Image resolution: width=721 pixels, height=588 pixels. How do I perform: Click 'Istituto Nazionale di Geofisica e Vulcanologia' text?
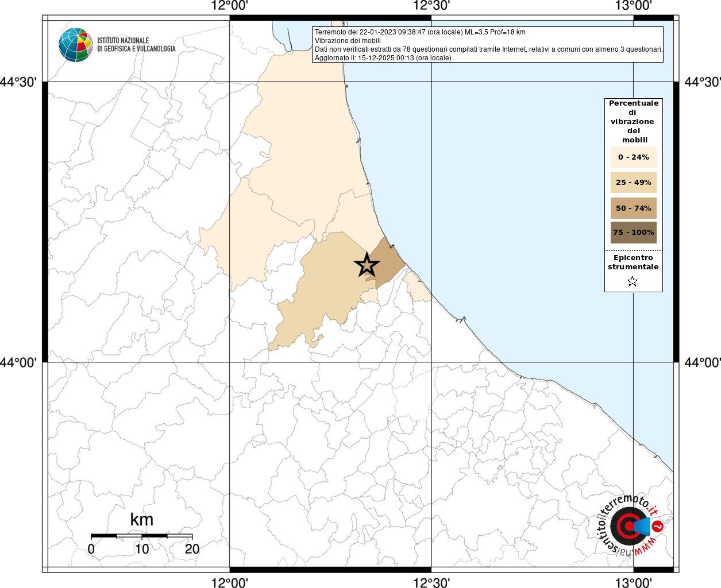tap(136, 45)
